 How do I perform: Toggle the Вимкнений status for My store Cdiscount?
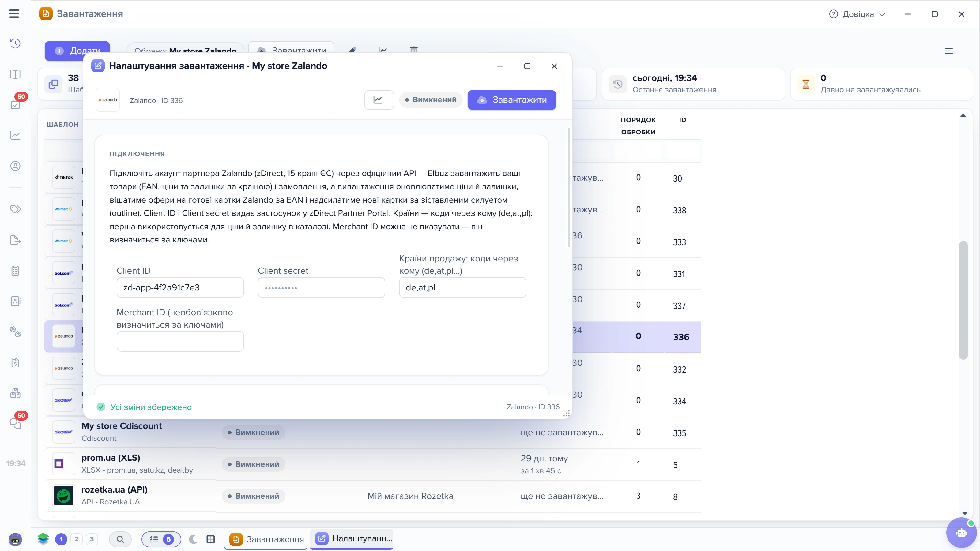point(253,432)
